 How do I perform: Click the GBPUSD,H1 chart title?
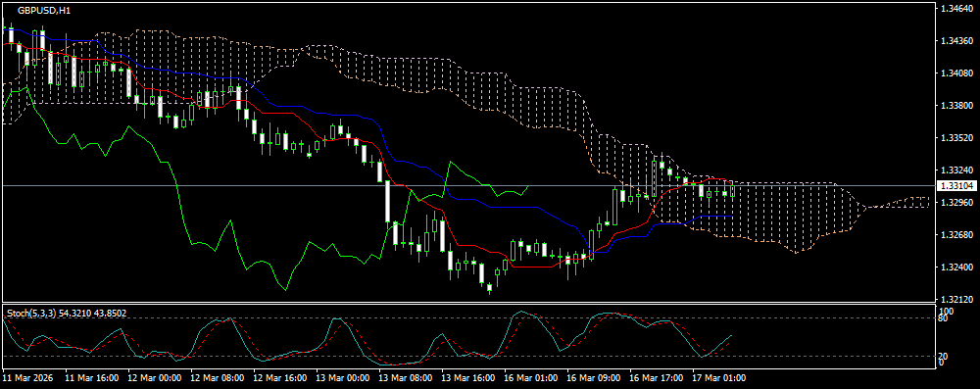tap(43, 11)
